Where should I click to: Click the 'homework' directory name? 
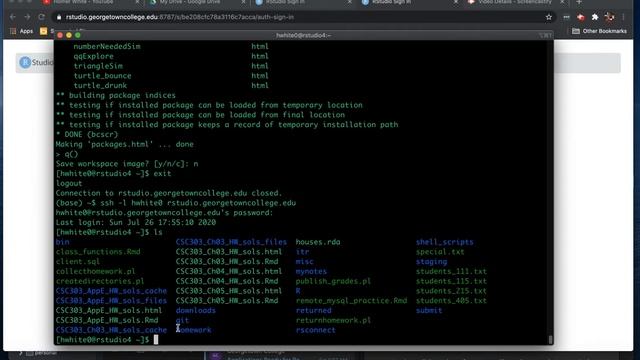tap(193, 330)
